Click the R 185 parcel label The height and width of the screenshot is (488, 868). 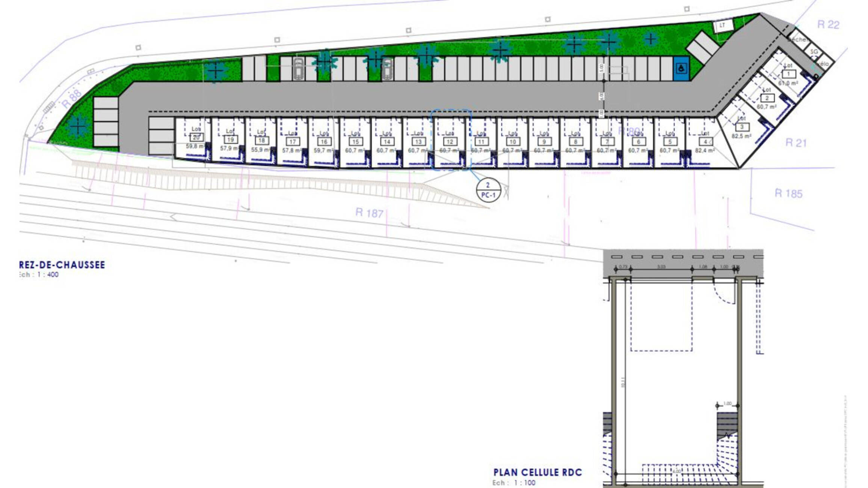coord(788,193)
